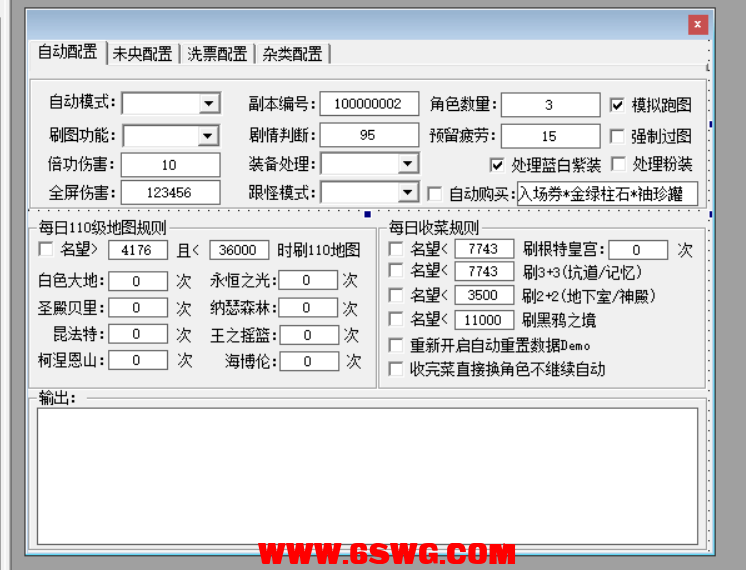Viewport: 746px width, 570px height.
Task: Uncheck the 处理蓝白紫装 checkbox
Action: click(x=497, y=165)
